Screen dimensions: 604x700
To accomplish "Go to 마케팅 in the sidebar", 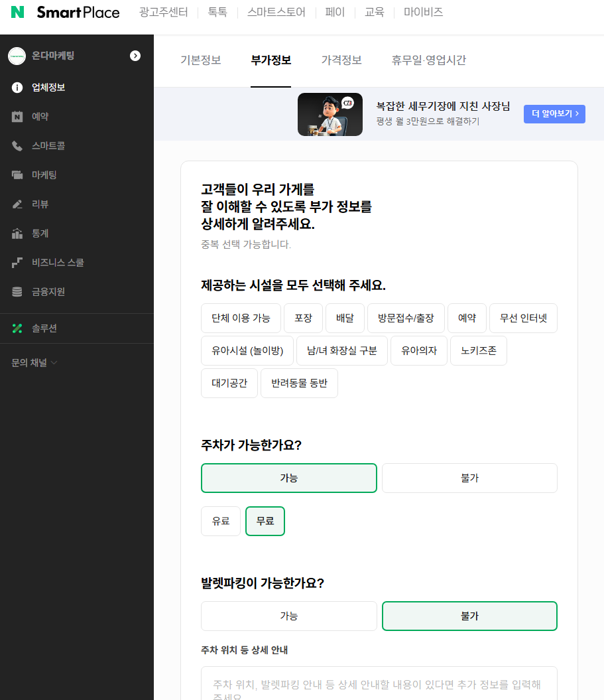I will click(44, 175).
